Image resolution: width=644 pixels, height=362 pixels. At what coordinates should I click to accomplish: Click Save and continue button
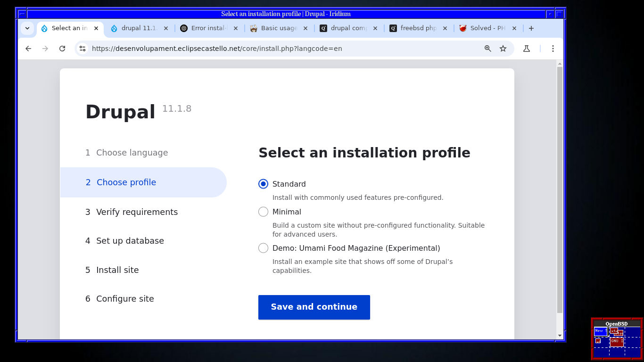(314, 307)
